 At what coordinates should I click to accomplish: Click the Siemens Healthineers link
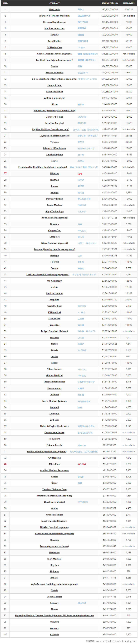click(54, 22)
